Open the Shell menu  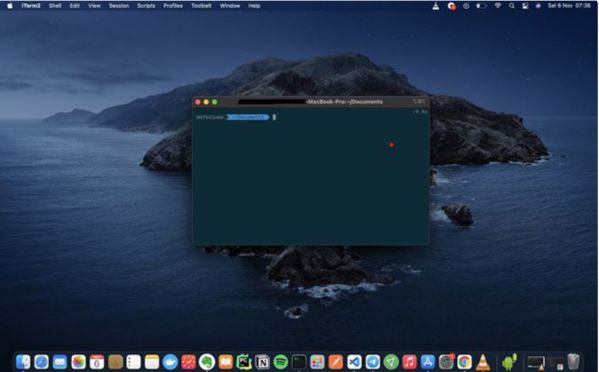point(55,6)
